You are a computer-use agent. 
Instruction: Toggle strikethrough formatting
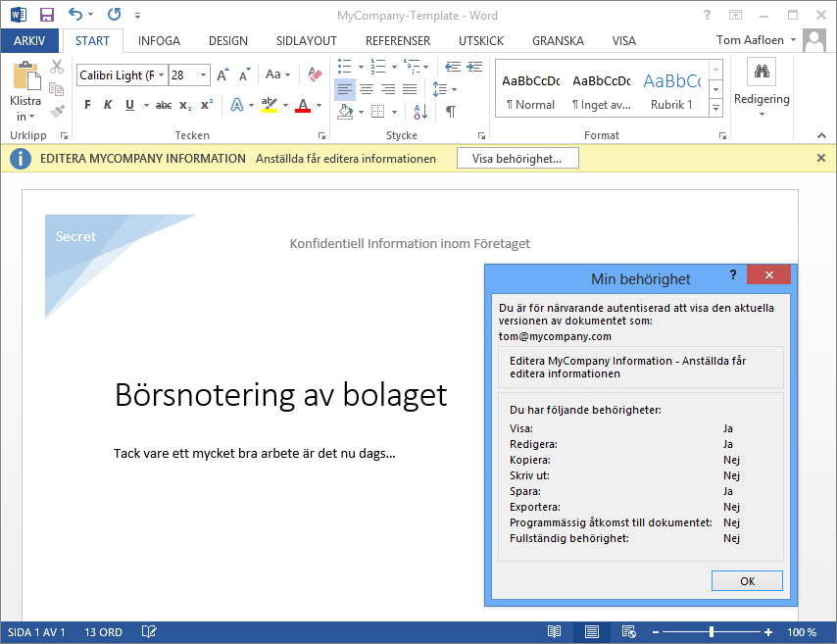(x=163, y=105)
